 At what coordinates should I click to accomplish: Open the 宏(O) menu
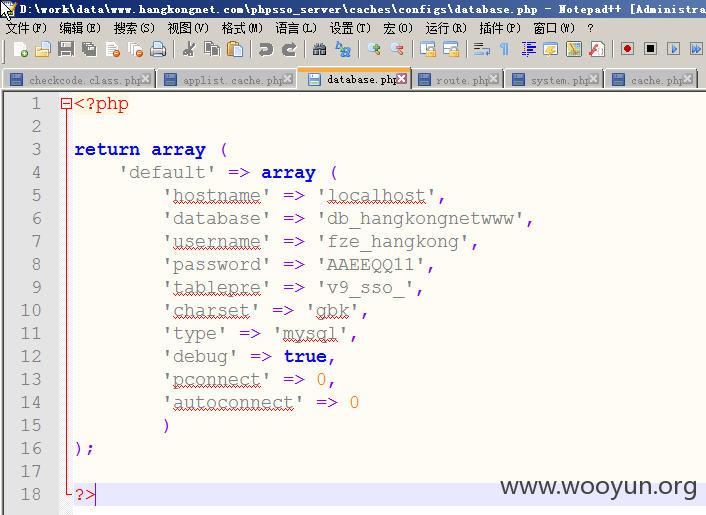(x=398, y=28)
